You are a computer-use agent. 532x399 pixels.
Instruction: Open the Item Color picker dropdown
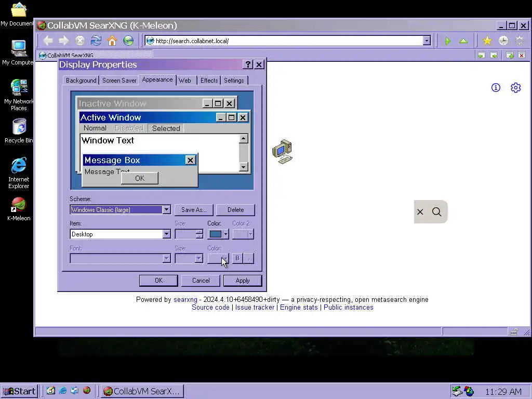[226, 234]
